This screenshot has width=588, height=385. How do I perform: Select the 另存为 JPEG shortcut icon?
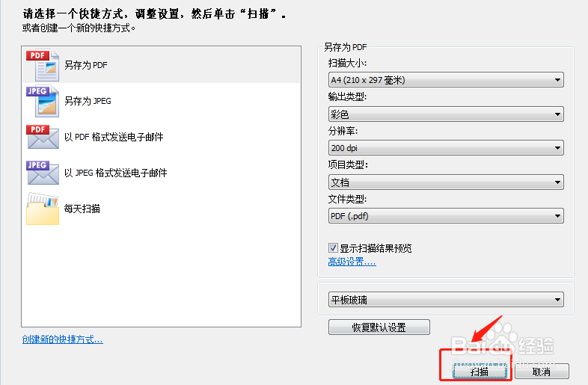(x=43, y=101)
